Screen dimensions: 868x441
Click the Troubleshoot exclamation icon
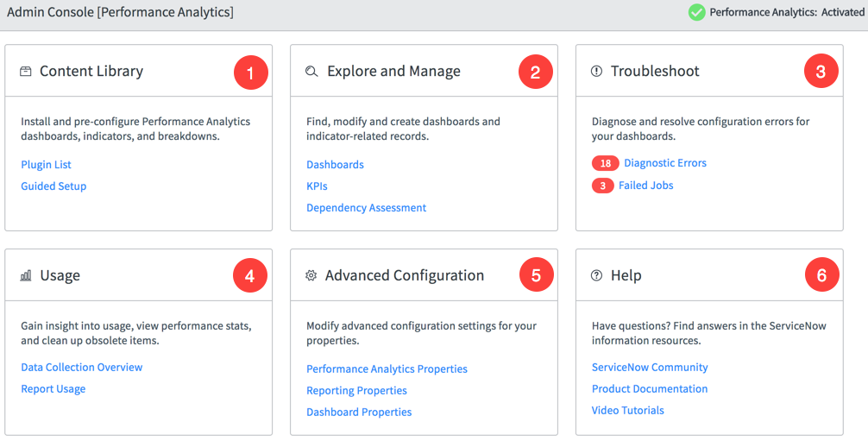coord(596,71)
